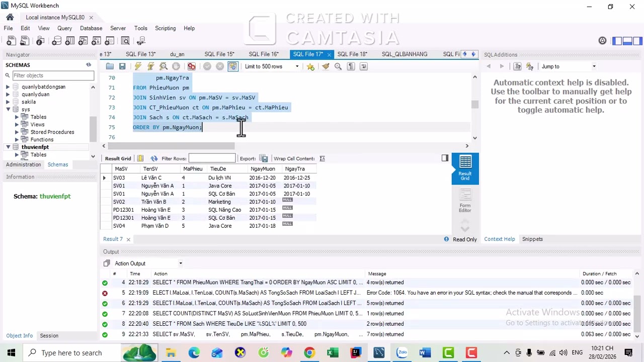This screenshot has width=644, height=362.
Task: Stop the running query icon
Action: (x=176, y=66)
